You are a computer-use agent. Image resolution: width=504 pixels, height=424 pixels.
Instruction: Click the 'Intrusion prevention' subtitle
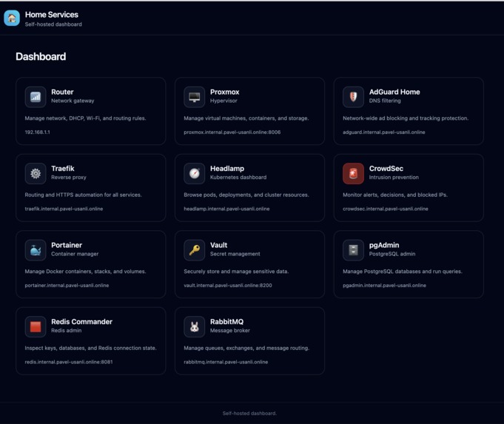(394, 177)
